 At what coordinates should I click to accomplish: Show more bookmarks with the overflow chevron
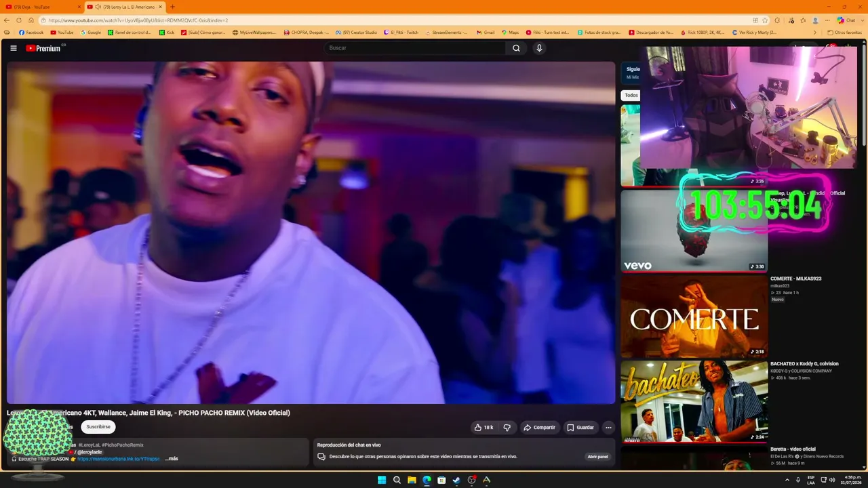coord(815,33)
